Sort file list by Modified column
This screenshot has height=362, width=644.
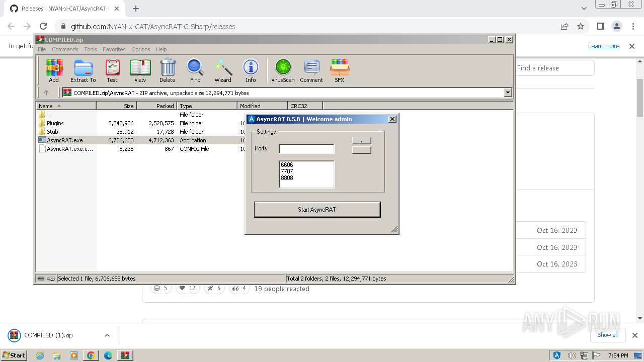[x=262, y=106]
